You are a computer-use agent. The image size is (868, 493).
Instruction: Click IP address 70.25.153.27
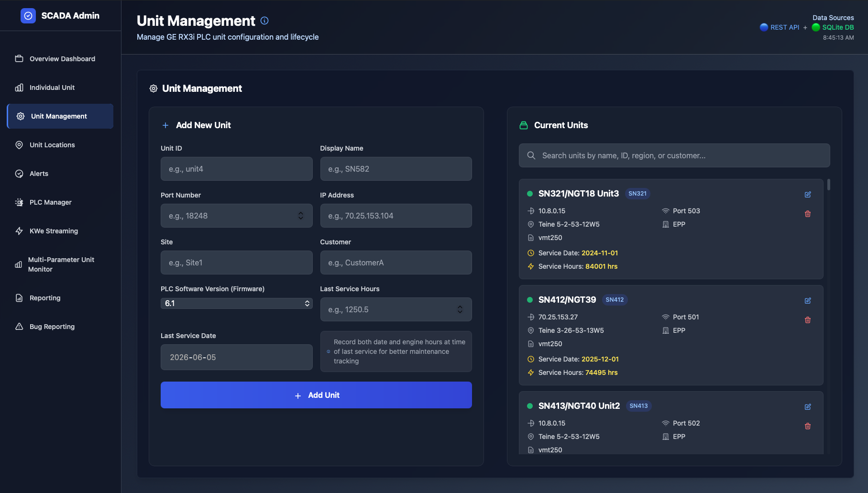(558, 317)
